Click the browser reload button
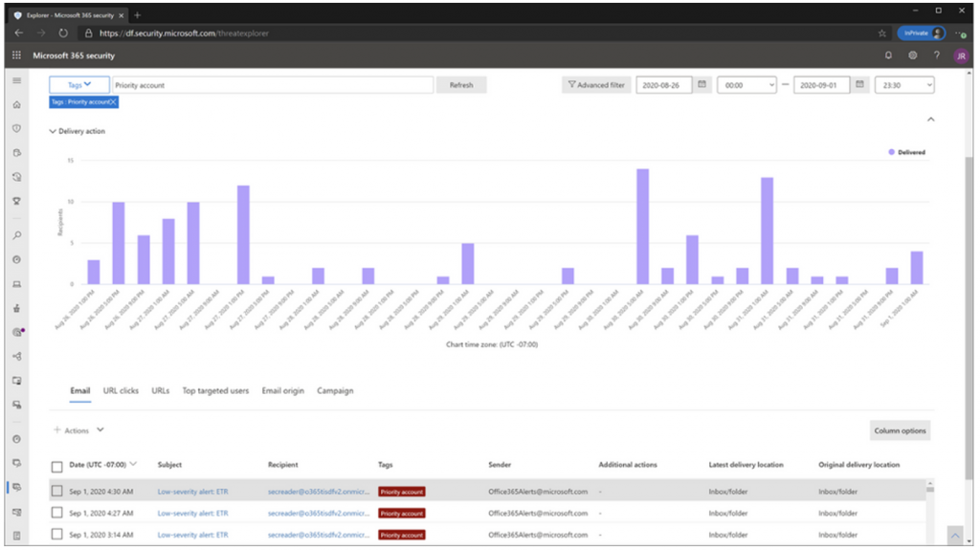The height and width of the screenshot is (551, 980). 63,33
